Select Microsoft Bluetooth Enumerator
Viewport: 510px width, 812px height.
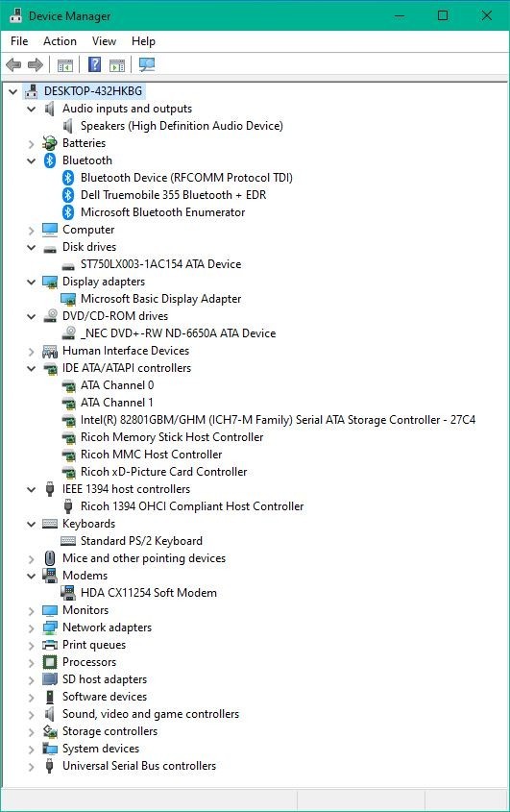click(162, 212)
